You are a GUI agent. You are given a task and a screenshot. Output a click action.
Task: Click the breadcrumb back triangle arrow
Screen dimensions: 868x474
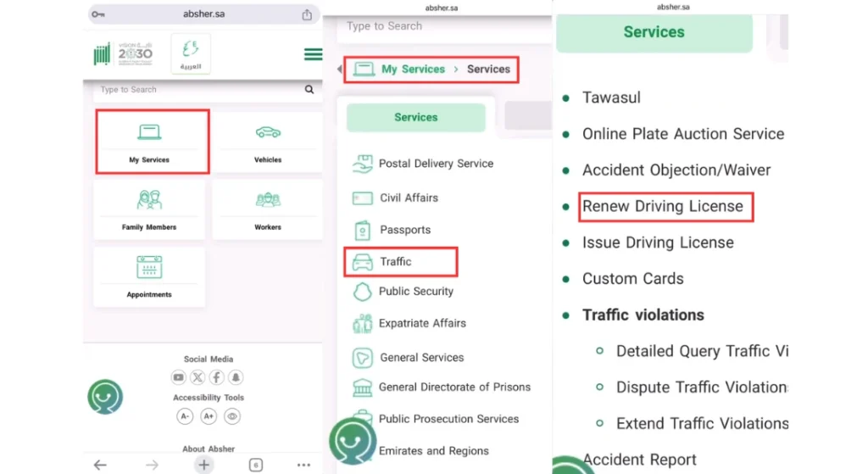click(339, 70)
